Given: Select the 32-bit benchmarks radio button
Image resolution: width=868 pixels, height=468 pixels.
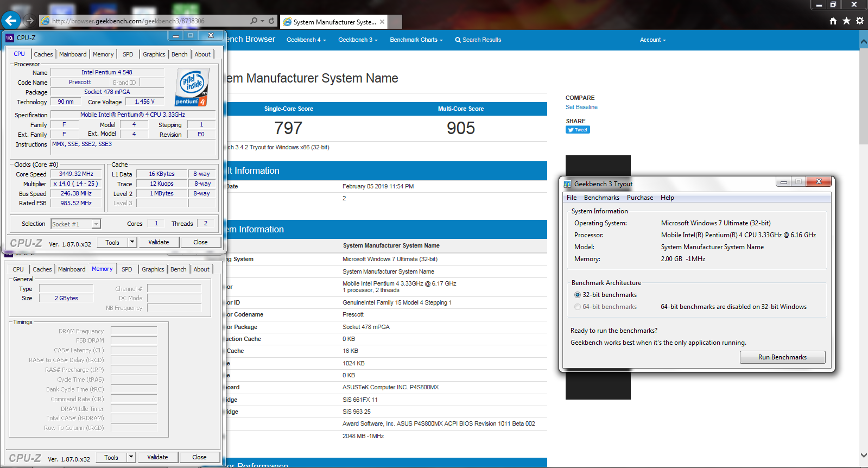Looking at the screenshot, I should [578, 295].
